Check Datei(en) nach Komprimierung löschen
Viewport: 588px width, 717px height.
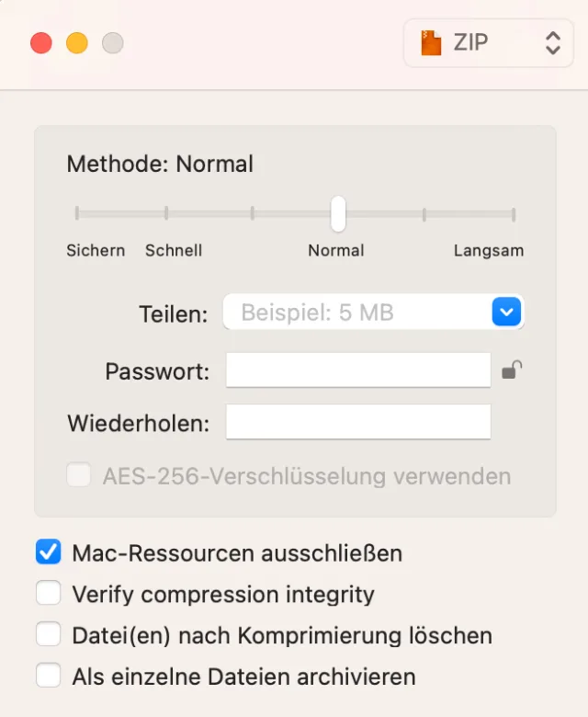tap(48, 635)
